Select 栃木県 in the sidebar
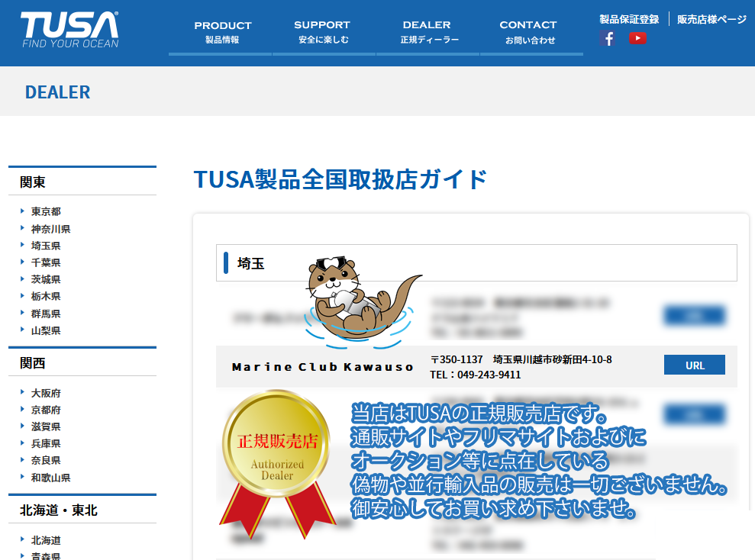The image size is (755, 560). [x=46, y=296]
